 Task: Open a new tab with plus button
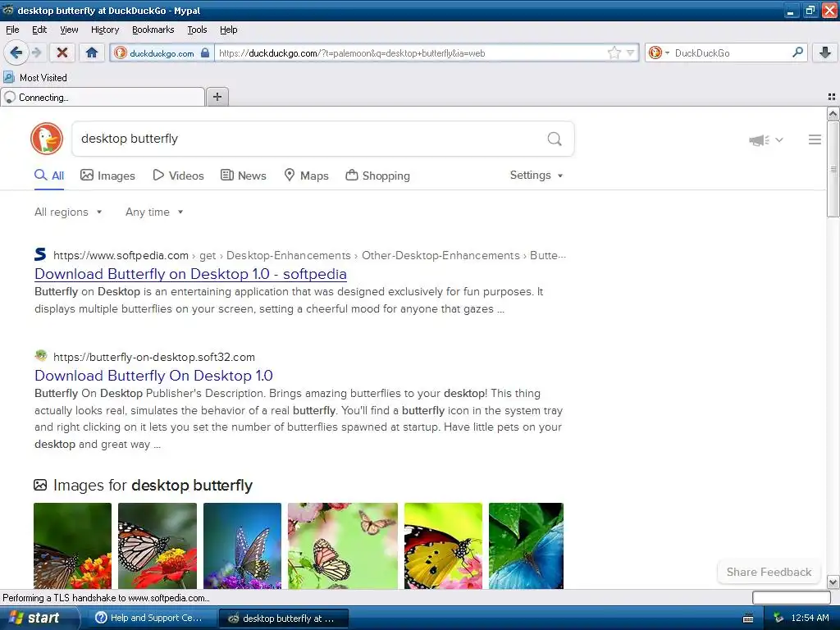tap(217, 97)
